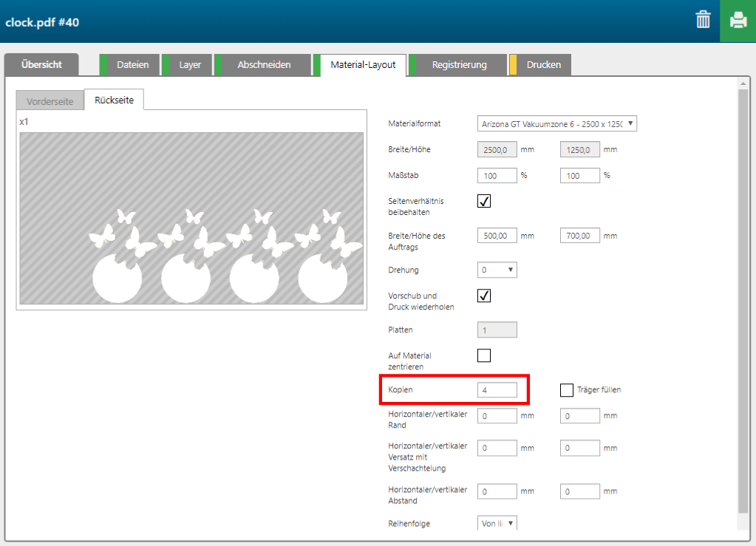Click the butterfly layout preview image
The image size is (756, 546).
coord(191,218)
